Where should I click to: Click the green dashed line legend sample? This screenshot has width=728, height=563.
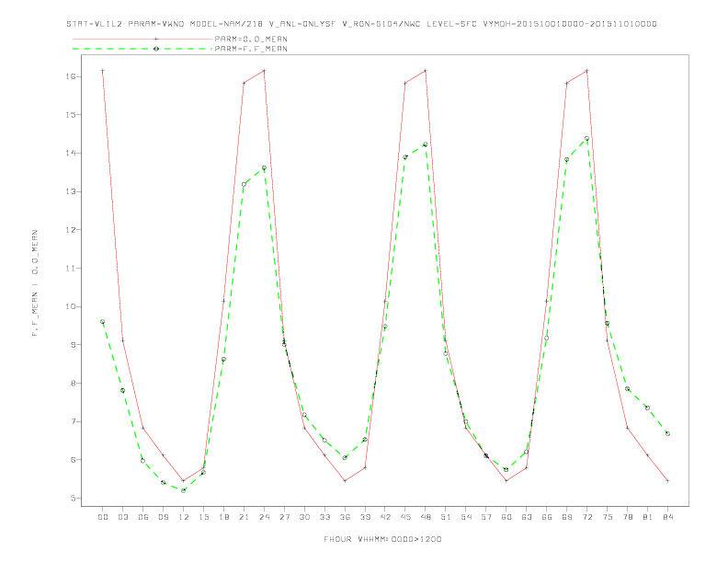pyautogui.click(x=142, y=49)
